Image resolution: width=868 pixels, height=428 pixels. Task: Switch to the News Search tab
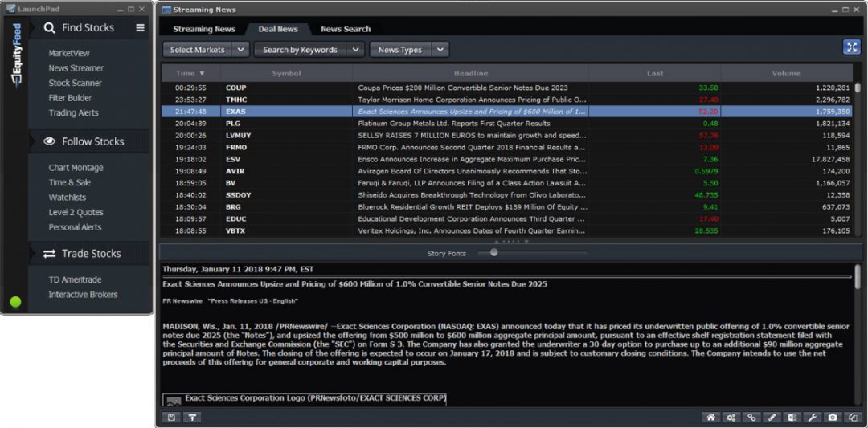pos(346,29)
